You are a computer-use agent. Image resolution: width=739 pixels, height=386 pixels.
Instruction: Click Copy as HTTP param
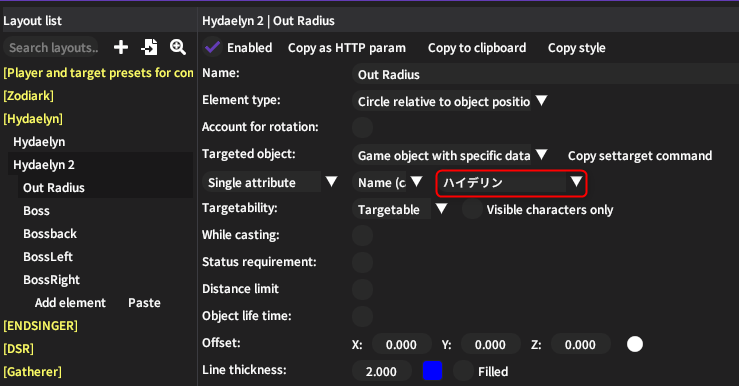347,48
